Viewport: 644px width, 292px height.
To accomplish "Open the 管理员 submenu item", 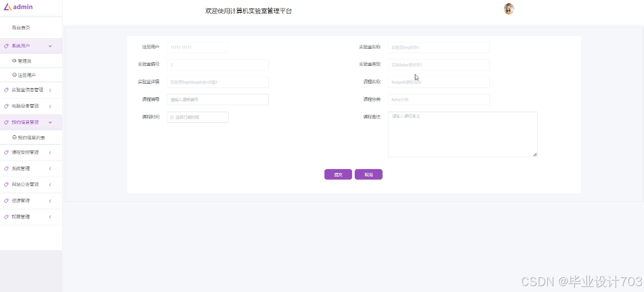I will 31,61.
